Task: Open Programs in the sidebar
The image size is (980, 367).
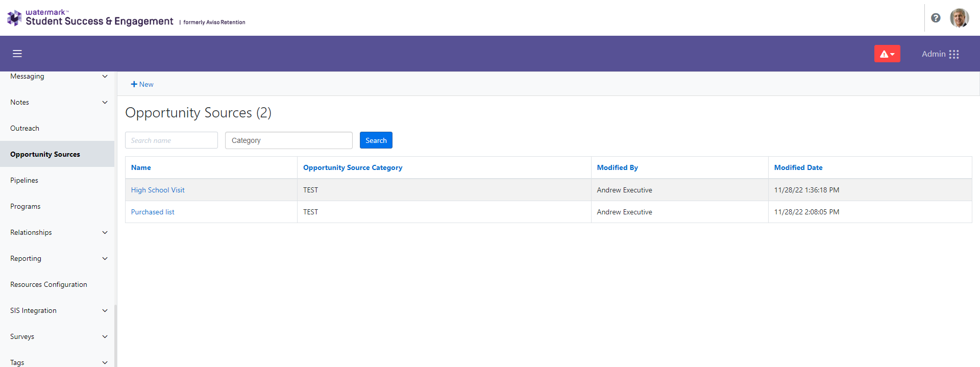Action: (x=25, y=206)
